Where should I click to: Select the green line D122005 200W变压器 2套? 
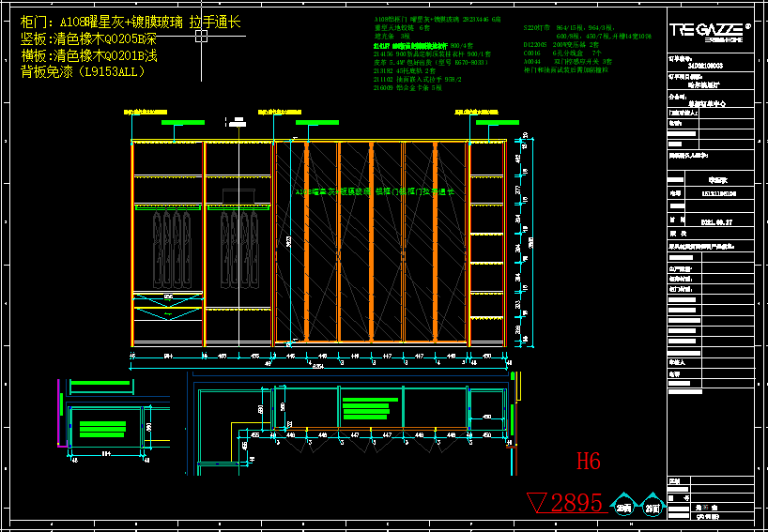(x=563, y=44)
